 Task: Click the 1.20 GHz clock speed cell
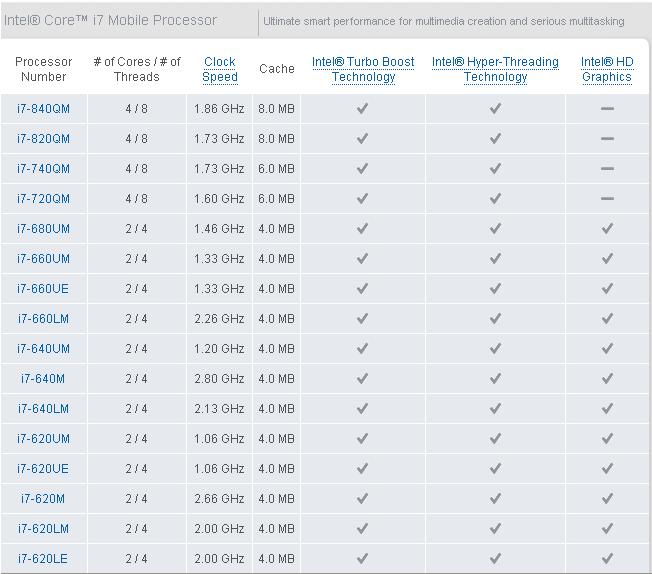219,349
